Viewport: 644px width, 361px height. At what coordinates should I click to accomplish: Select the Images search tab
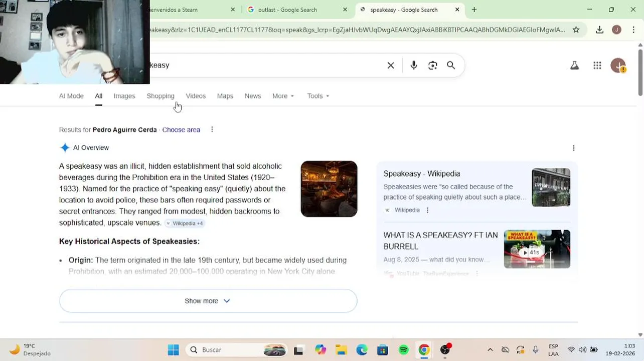coord(124,96)
